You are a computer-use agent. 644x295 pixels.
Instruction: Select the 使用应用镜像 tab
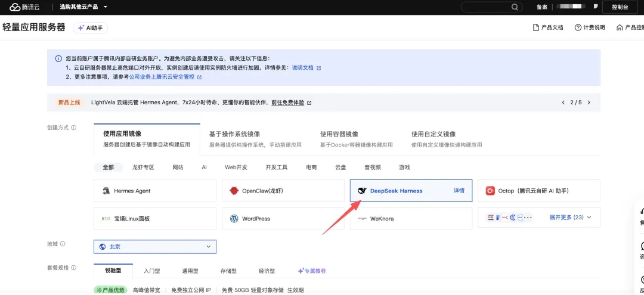click(x=147, y=139)
